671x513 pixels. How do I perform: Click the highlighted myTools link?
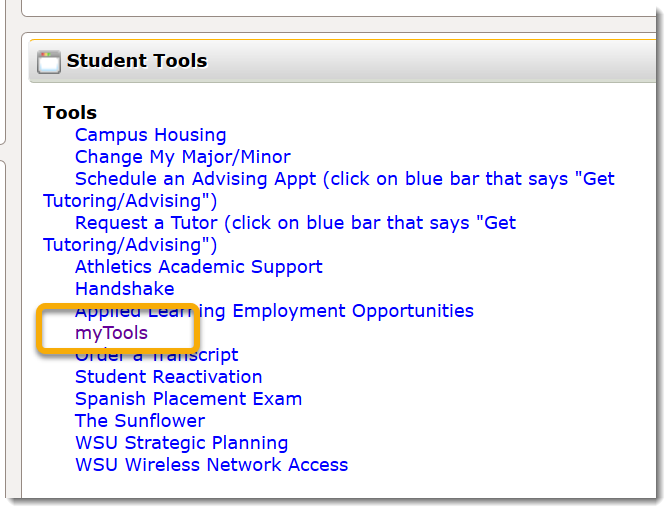click(111, 333)
